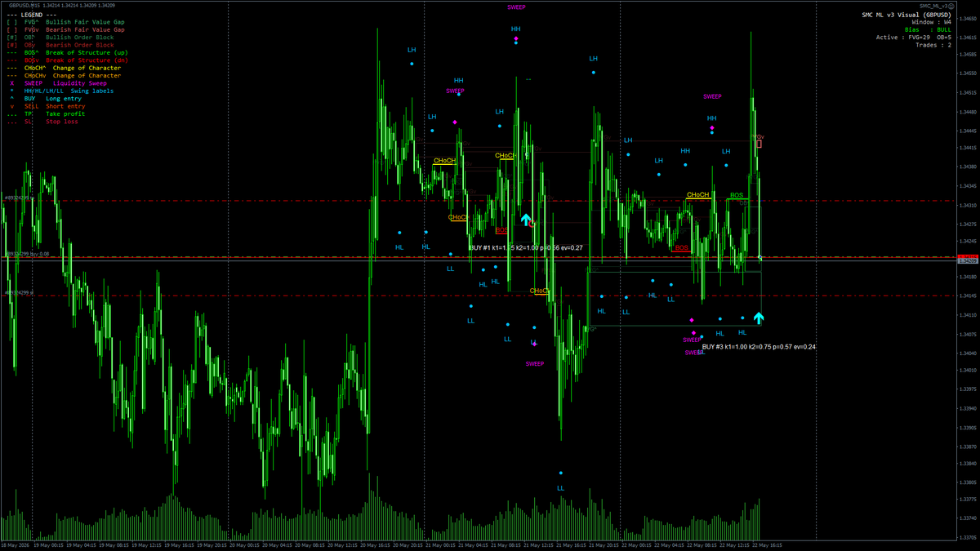
Task: Click the Trades : 2 counter line
Action: click(933, 45)
